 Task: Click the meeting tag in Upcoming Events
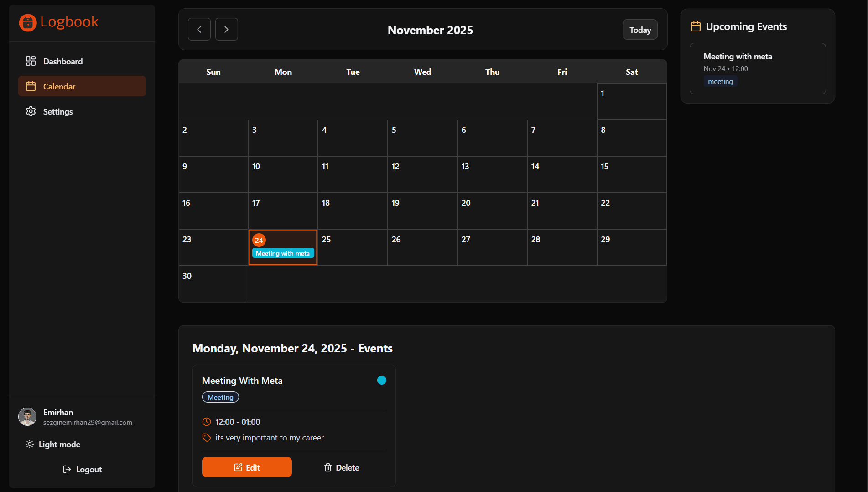click(720, 82)
